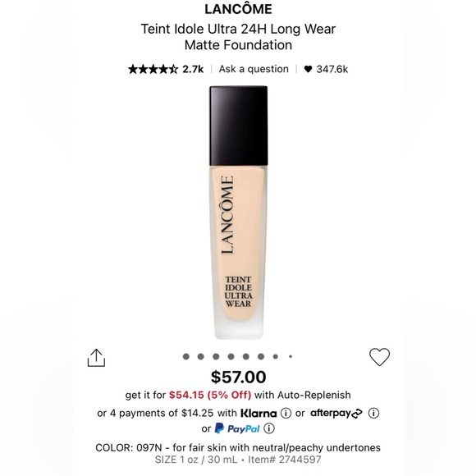Screen dimensions: 476x476
Task: Click the afterpay logo
Action: click(336, 413)
